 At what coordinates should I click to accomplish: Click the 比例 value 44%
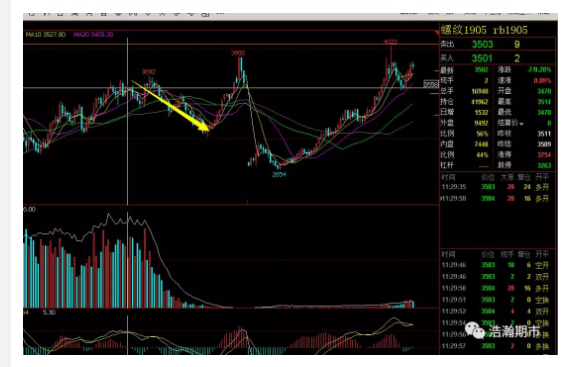point(482,155)
